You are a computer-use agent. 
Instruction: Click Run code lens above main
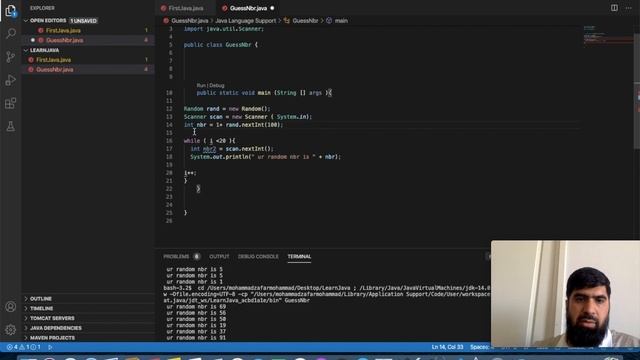(201, 86)
